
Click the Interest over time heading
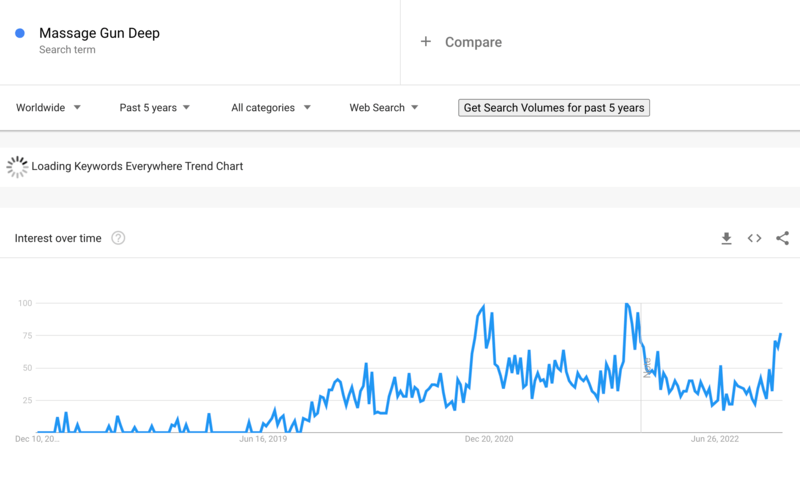58,238
